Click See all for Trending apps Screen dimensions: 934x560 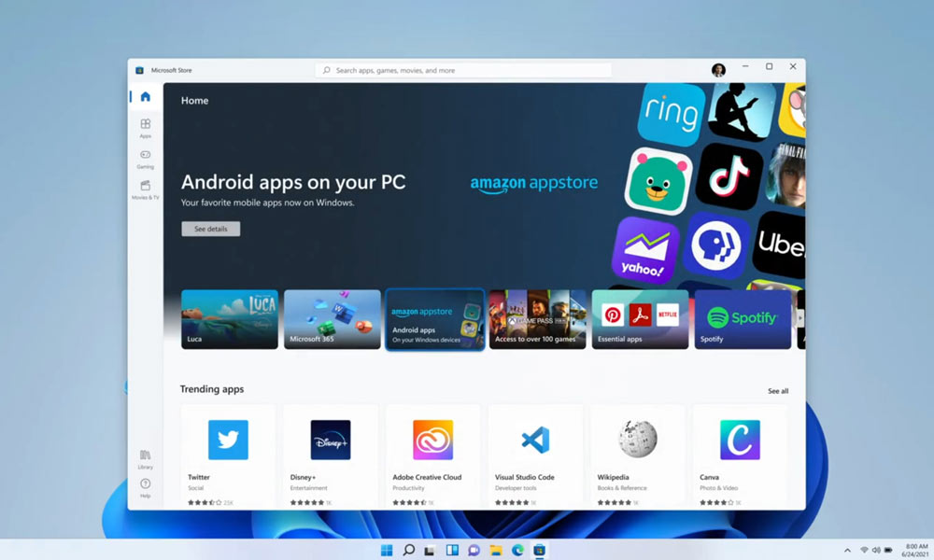778,391
